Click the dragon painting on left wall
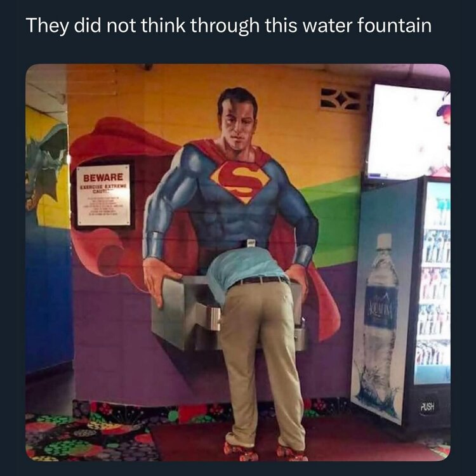476x476 pixels. click(45, 159)
